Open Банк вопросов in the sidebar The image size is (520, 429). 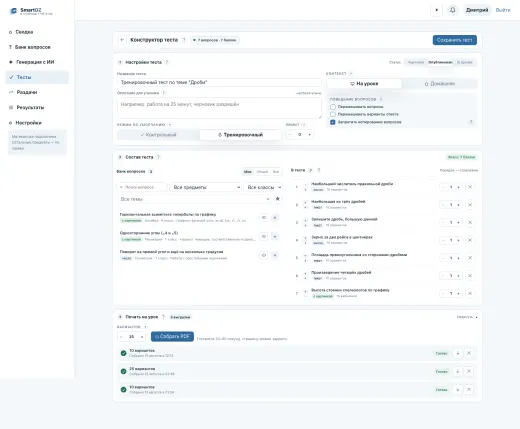pyautogui.click(x=33, y=47)
